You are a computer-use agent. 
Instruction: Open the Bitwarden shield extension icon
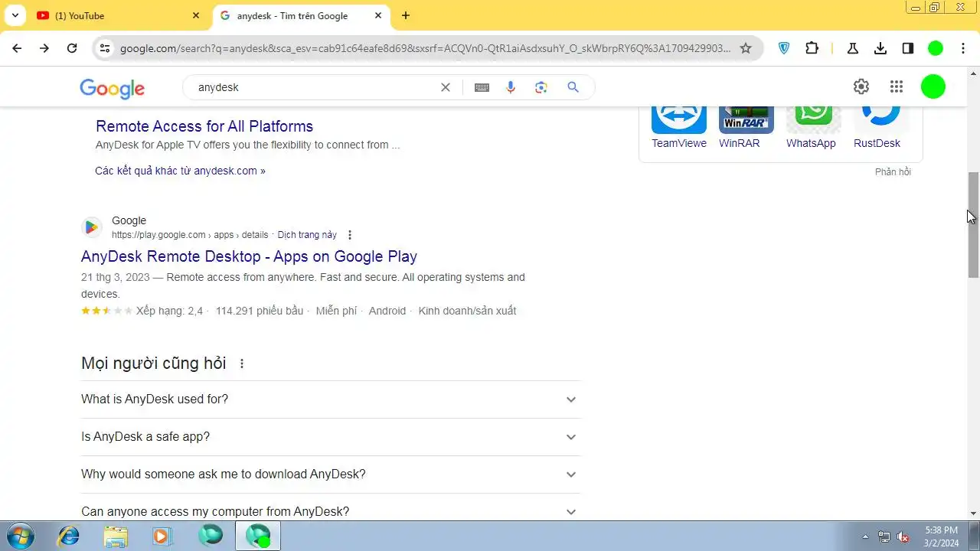[784, 48]
